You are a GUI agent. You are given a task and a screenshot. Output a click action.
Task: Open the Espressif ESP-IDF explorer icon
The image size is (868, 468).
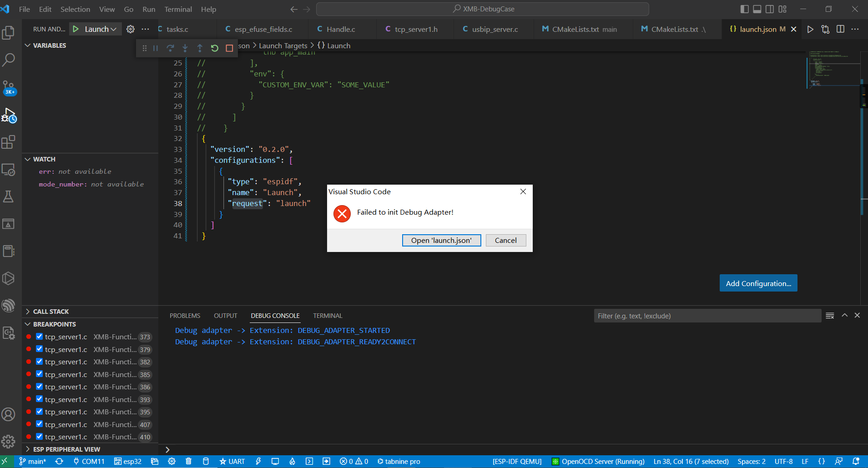tap(9, 306)
